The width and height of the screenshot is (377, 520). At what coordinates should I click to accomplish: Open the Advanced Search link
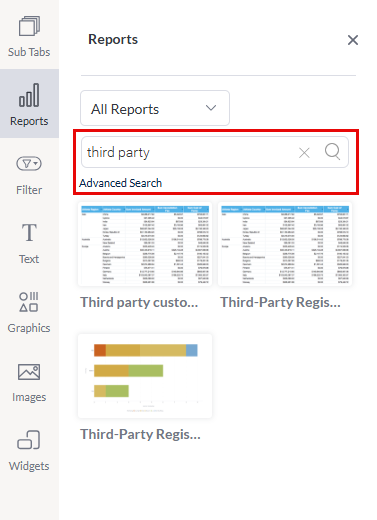pyautogui.click(x=120, y=183)
